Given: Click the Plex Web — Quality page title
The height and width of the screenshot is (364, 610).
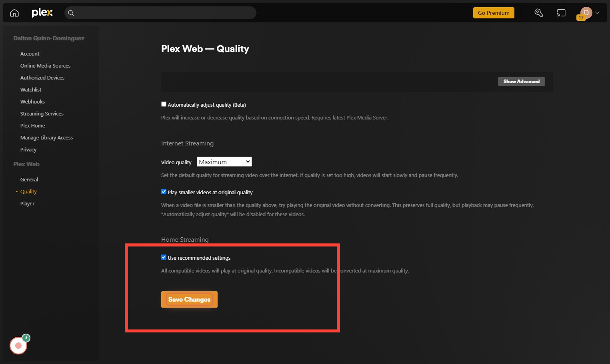Looking at the screenshot, I should pos(205,49).
